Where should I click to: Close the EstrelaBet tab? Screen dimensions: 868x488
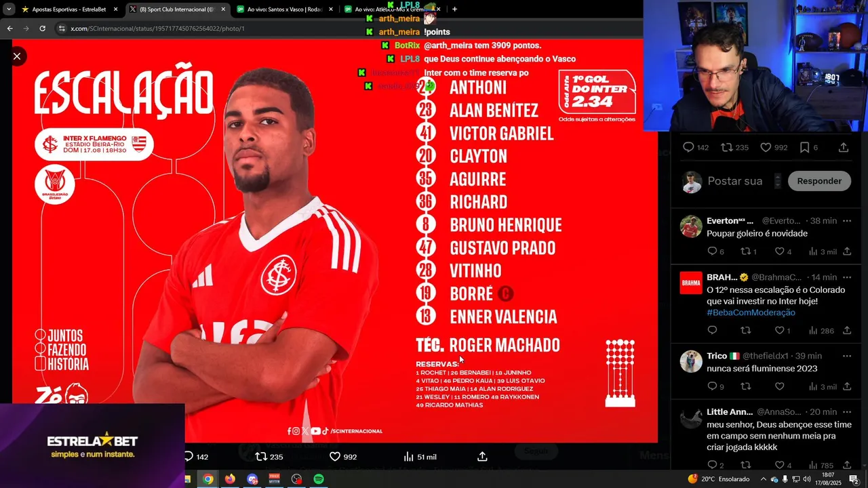[x=115, y=9]
